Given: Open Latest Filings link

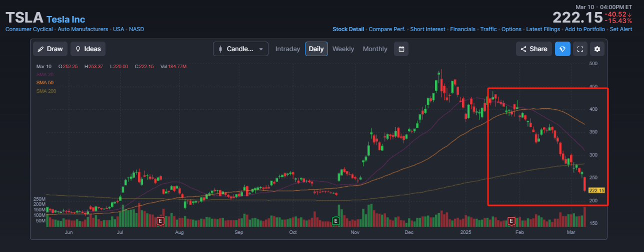Looking at the screenshot, I should point(543,29).
